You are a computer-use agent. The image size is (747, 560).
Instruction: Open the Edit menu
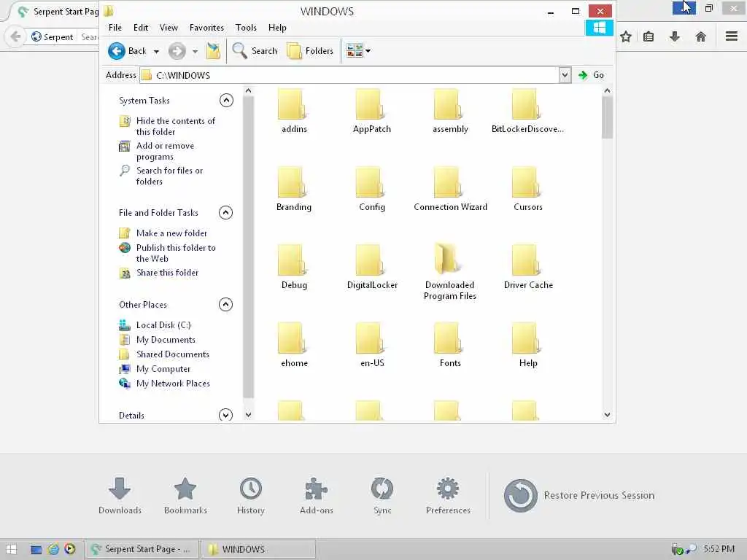141,28
